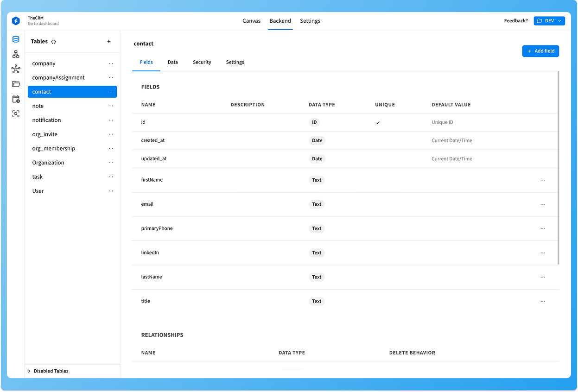Click the TheCRM lightning bolt logo
Viewport: 578px width, 392px height.
[16, 21]
